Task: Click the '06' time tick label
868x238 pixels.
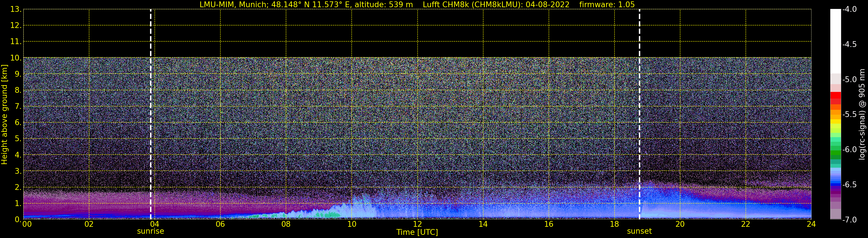Action: (x=220, y=224)
